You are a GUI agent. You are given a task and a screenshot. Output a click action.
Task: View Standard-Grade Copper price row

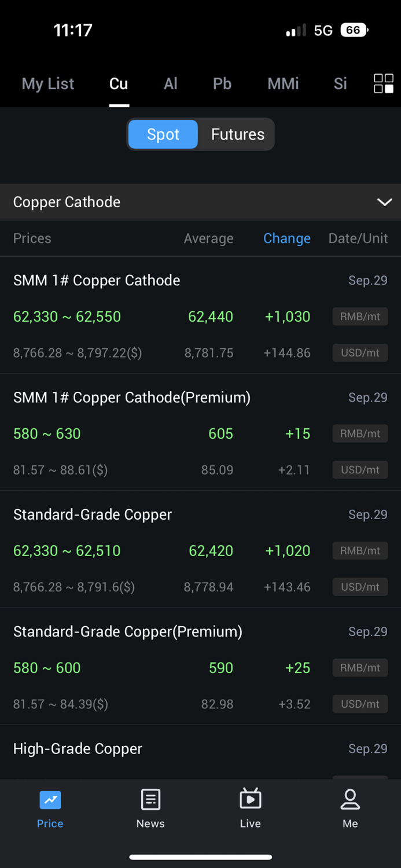[x=92, y=514]
